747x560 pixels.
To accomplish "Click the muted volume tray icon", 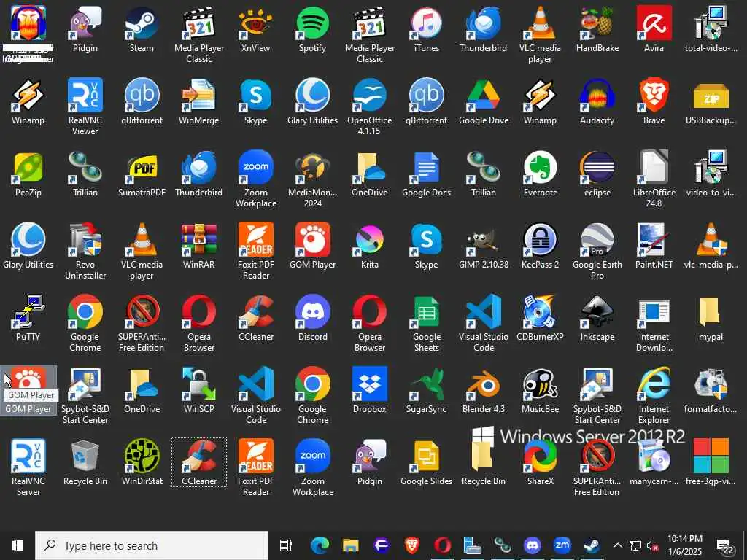I will 653,546.
